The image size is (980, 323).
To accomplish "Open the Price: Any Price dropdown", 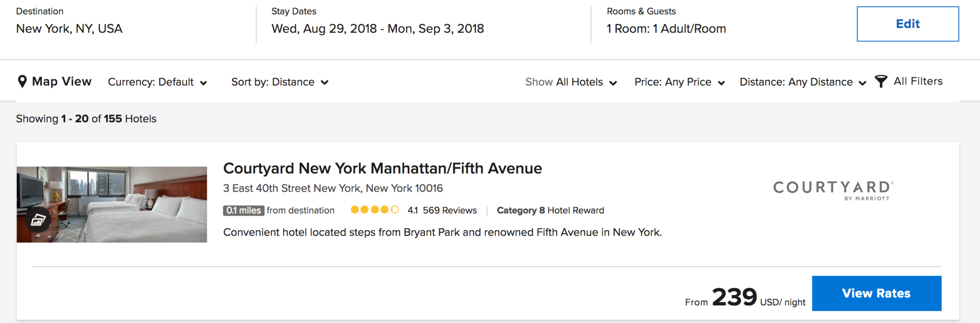I will [679, 82].
